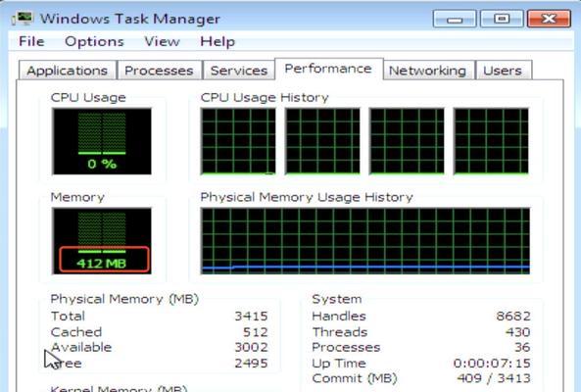Maximize the Task Manager window
Image resolution: width=581 pixels, height=392 pixels.
tap(502, 19)
